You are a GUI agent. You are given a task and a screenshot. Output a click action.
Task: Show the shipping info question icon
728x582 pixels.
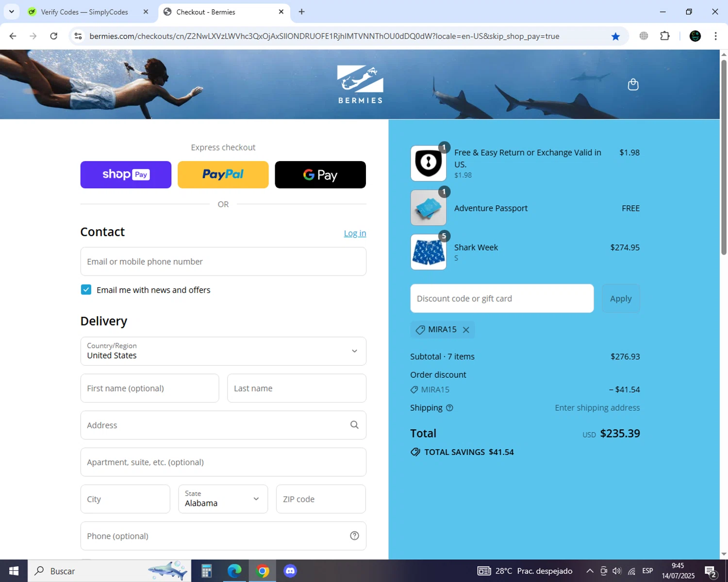(x=449, y=408)
